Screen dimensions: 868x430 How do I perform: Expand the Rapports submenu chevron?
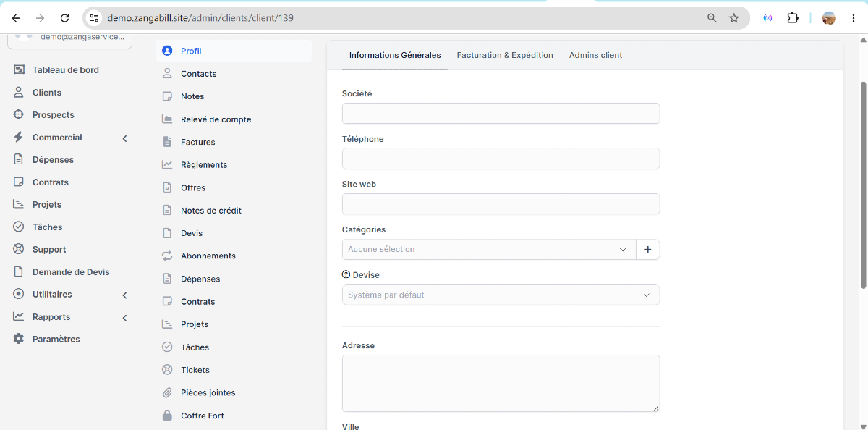click(124, 318)
